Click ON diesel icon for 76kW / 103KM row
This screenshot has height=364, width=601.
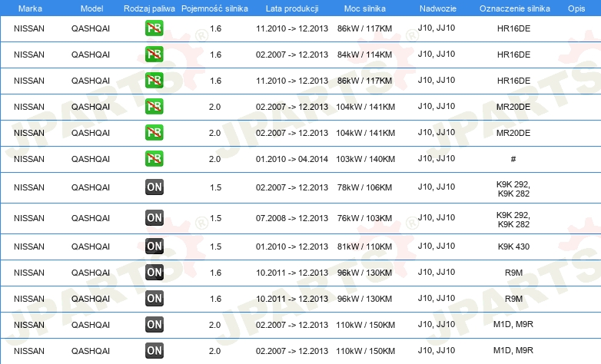(x=154, y=217)
